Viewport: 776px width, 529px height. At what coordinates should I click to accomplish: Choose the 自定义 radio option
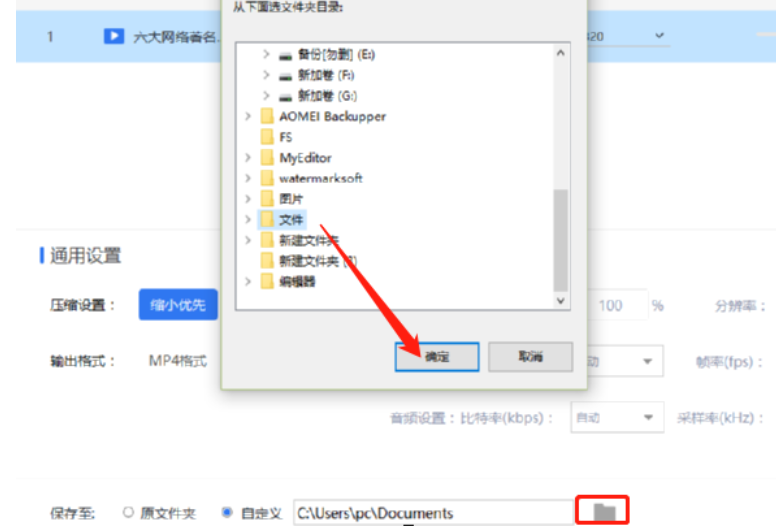(x=227, y=513)
